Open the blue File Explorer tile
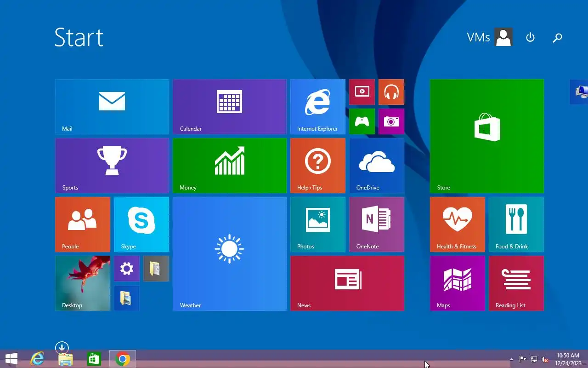 127,298
